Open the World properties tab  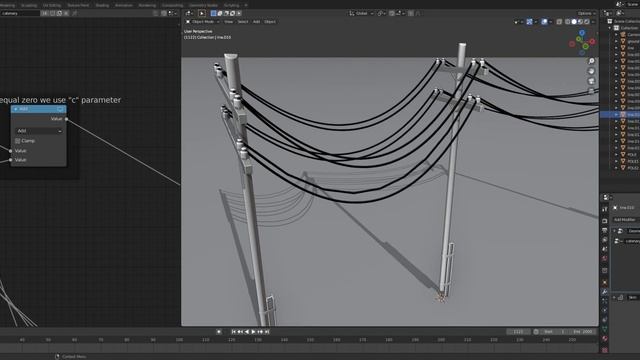coord(605,259)
